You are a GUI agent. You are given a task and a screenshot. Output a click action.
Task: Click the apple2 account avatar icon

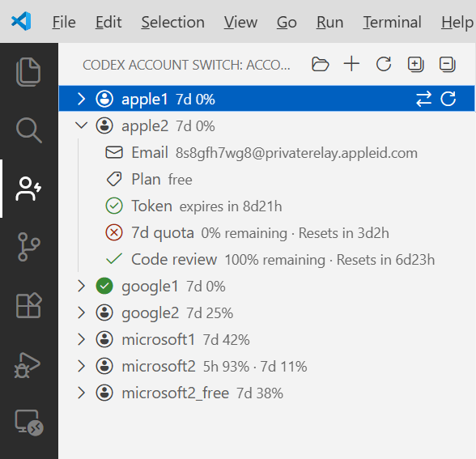(104, 125)
